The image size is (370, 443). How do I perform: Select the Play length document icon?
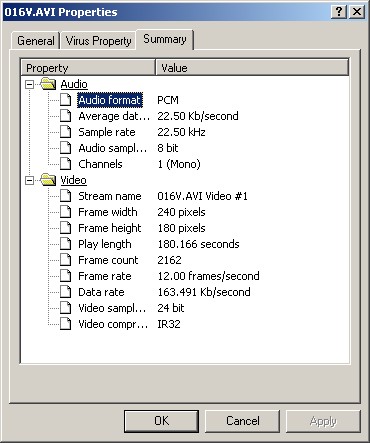point(66,244)
